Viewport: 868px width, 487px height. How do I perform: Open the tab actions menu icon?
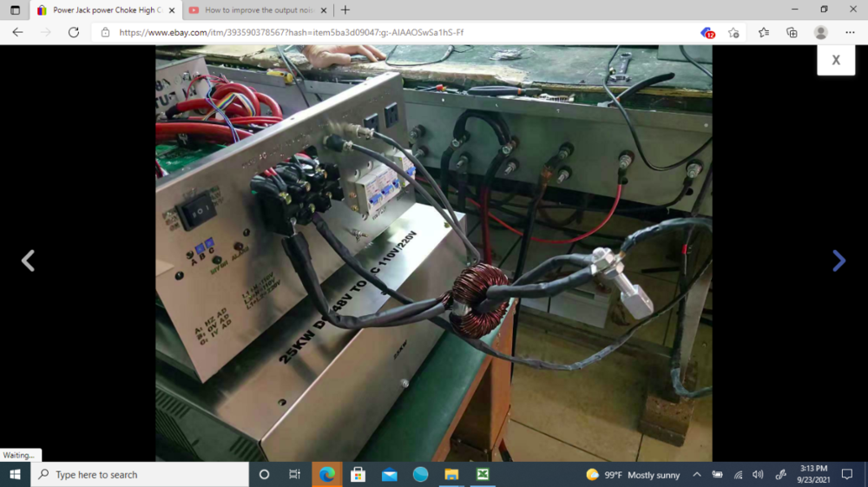click(x=15, y=10)
